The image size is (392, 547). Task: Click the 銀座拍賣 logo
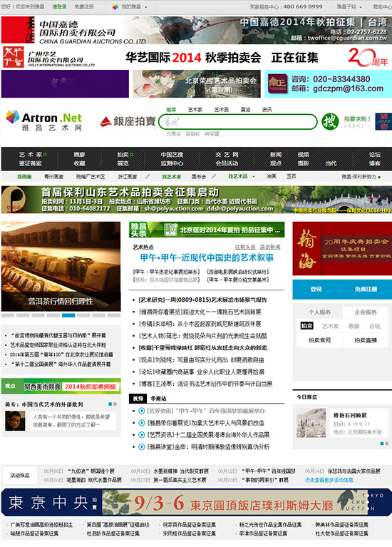[128, 121]
